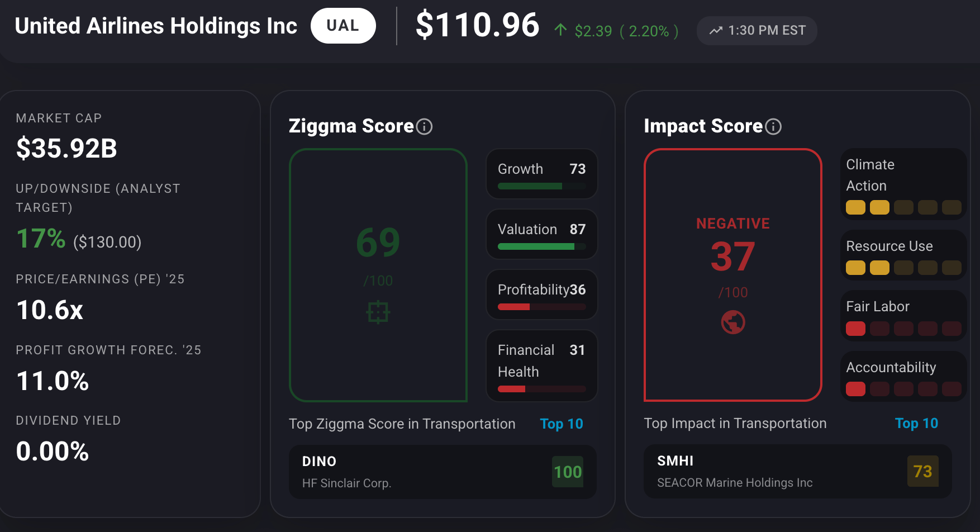980x532 pixels.
Task: Select the Resource Use card label
Action: point(889,246)
